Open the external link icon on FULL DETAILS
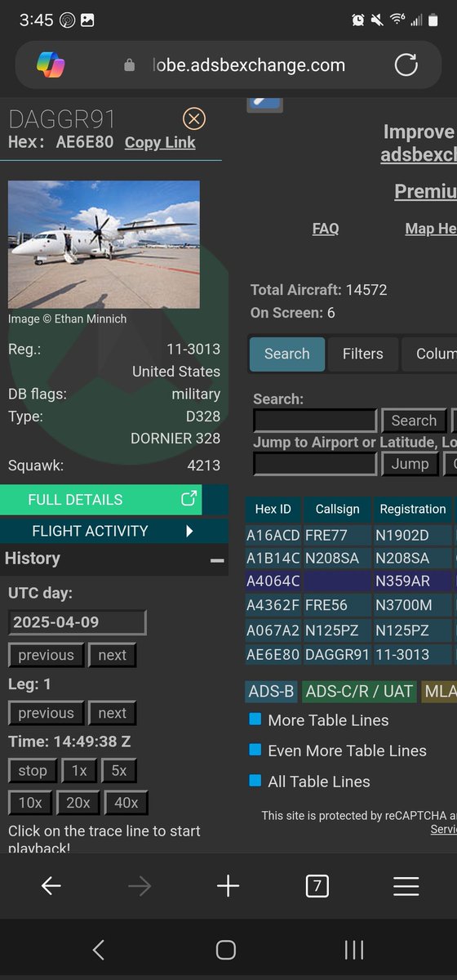The width and height of the screenshot is (457, 980). (x=189, y=499)
